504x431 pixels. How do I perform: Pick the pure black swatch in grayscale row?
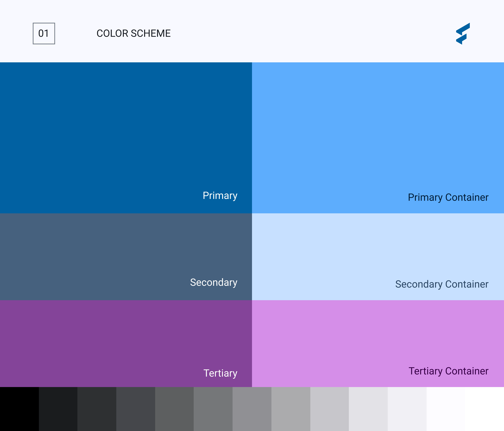(19, 409)
